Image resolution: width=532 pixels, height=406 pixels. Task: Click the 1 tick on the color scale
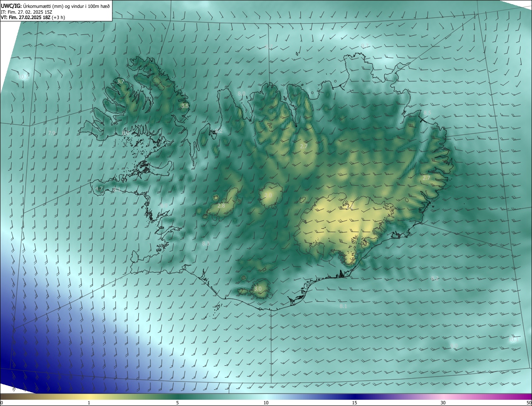[x=89, y=403]
